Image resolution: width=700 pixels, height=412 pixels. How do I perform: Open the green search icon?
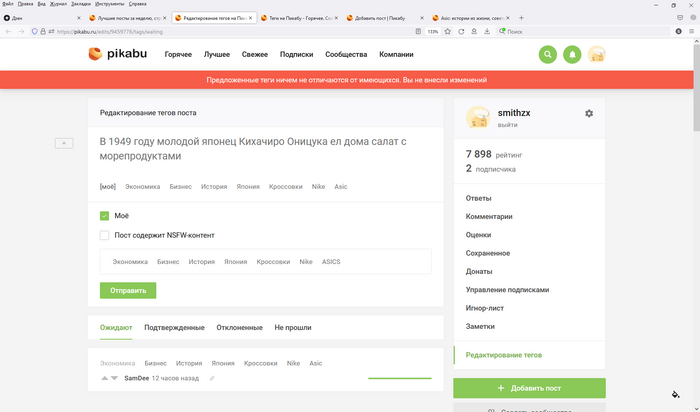pos(548,54)
